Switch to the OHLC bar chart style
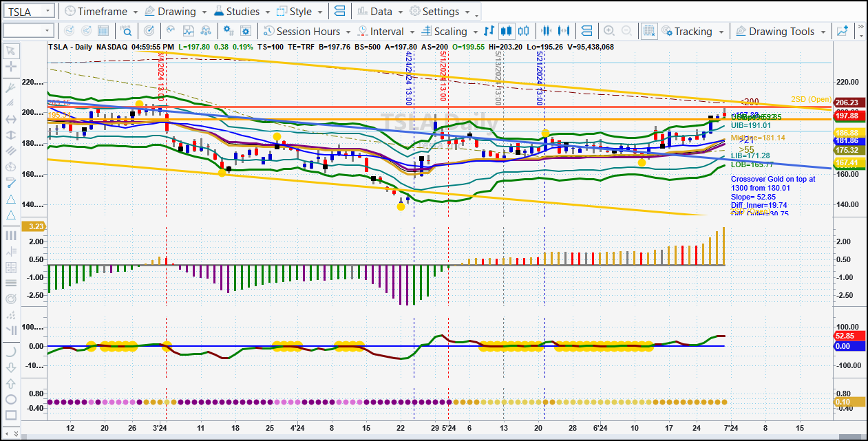 pyautogui.click(x=489, y=31)
